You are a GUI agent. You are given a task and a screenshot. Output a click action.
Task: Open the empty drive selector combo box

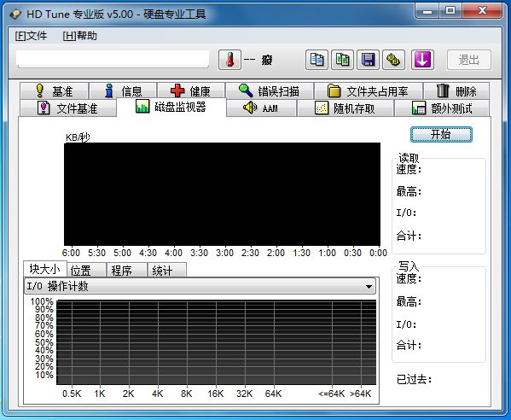point(113,59)
